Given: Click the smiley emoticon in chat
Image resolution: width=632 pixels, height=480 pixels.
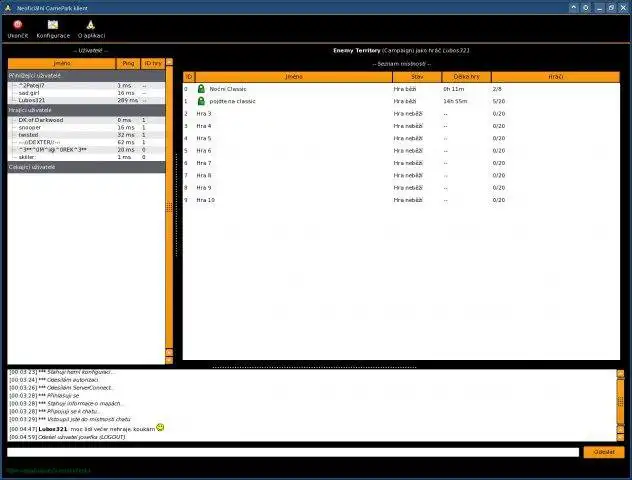Looking at the screenshot, I should (x=160, y=427).
